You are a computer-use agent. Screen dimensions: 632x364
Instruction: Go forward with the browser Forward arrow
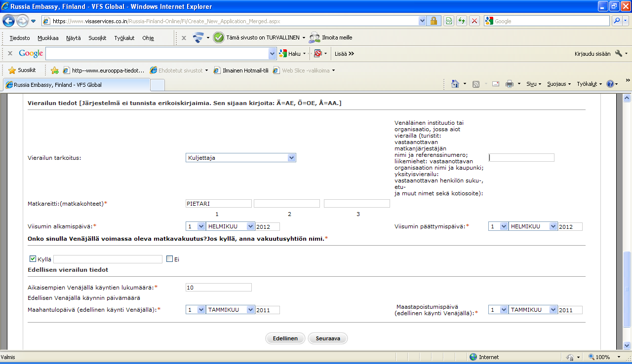22,21
